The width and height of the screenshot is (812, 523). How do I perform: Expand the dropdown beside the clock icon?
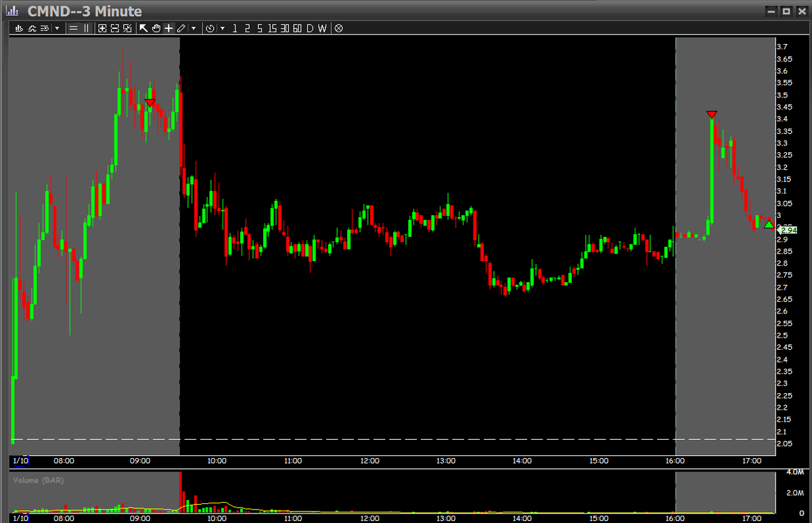(223, 28)
